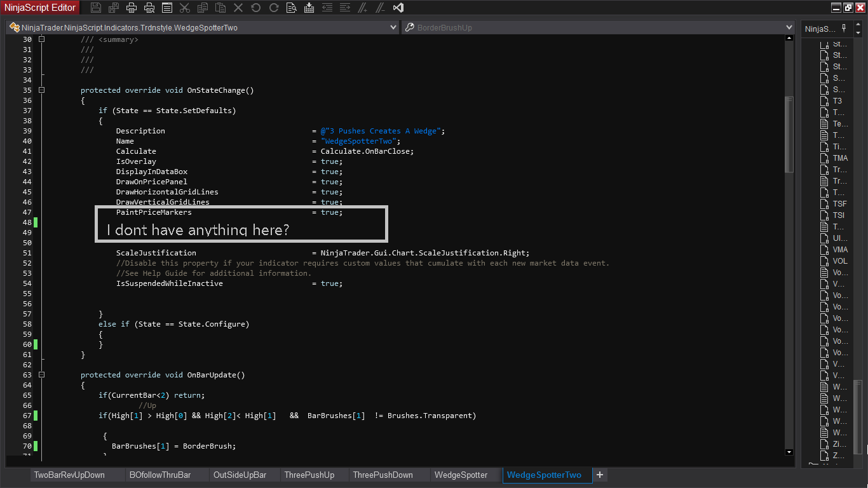
Task: Print the script using the printer icon
Action: click(132, 8)
